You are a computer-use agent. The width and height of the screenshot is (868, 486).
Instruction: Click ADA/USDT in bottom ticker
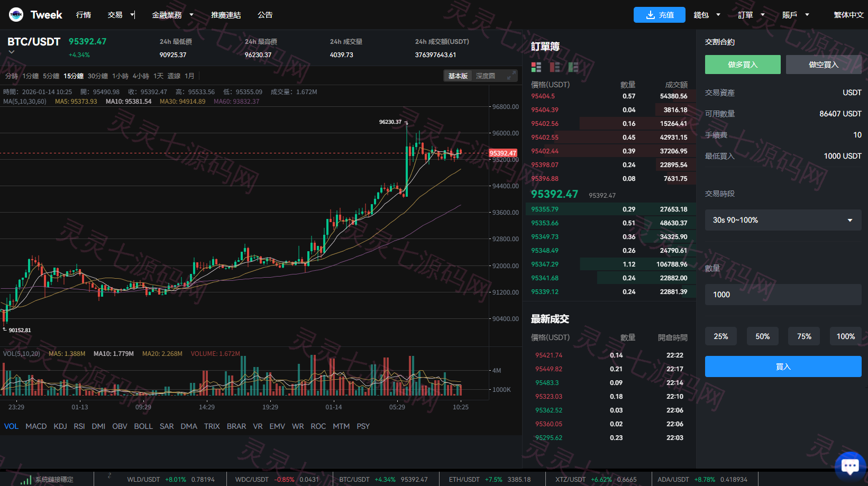pos(673,480)
